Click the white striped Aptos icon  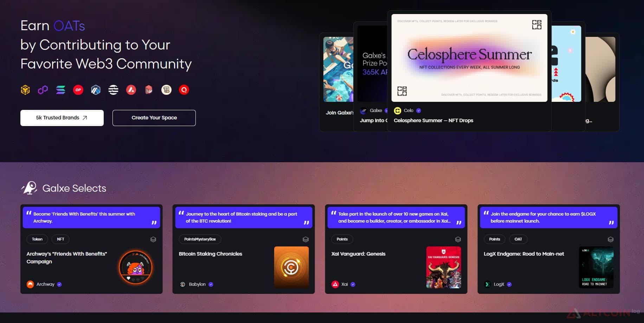pyautogui.click(x=113, y=90)
